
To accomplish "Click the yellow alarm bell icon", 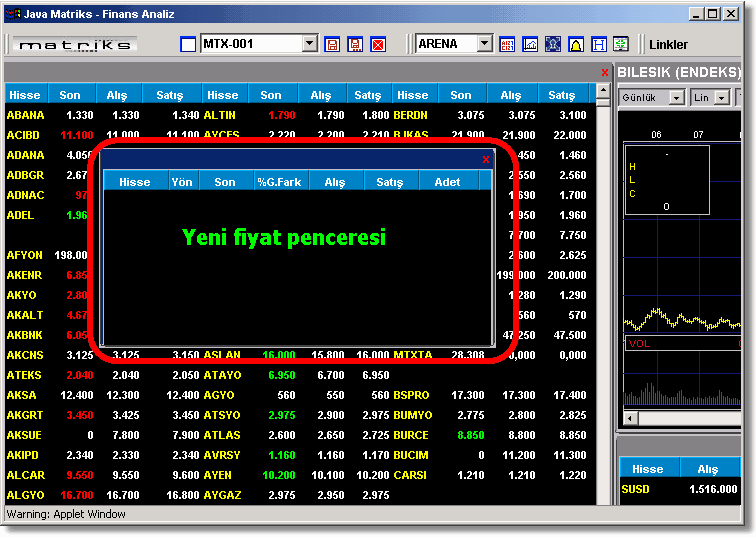I will (576, 44).
